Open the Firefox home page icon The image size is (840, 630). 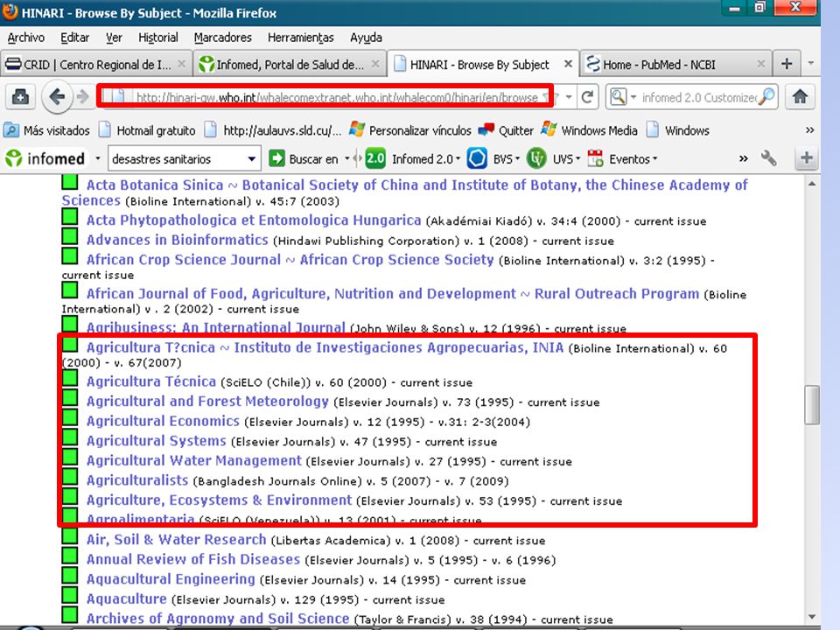[x=800, y=97]
